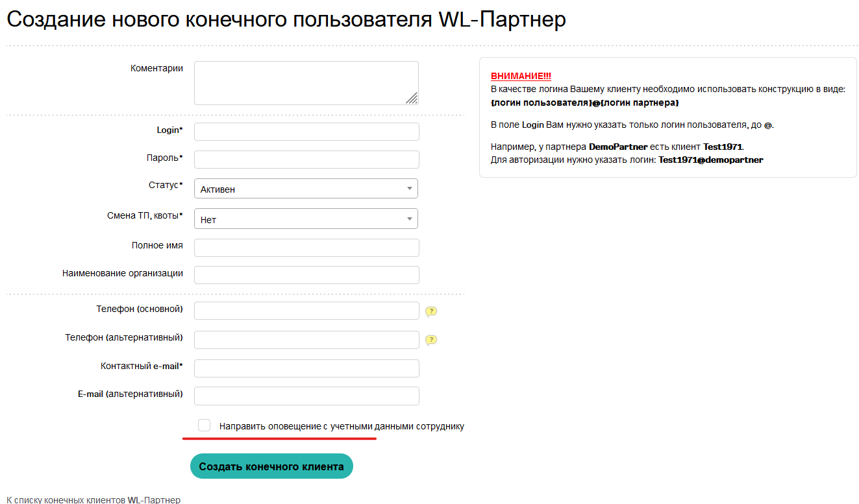Click the Статус dropdown arrow
Screen dimensions: 859x504
409,189
